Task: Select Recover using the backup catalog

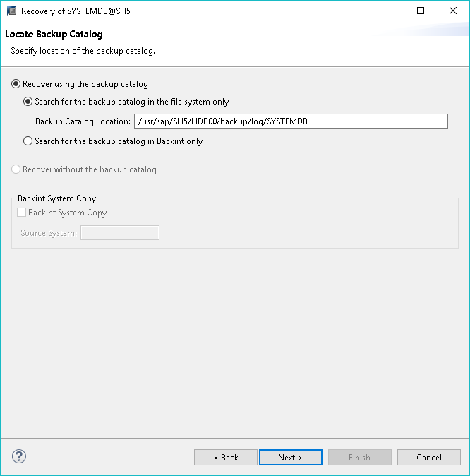Action: coord(16,84)
